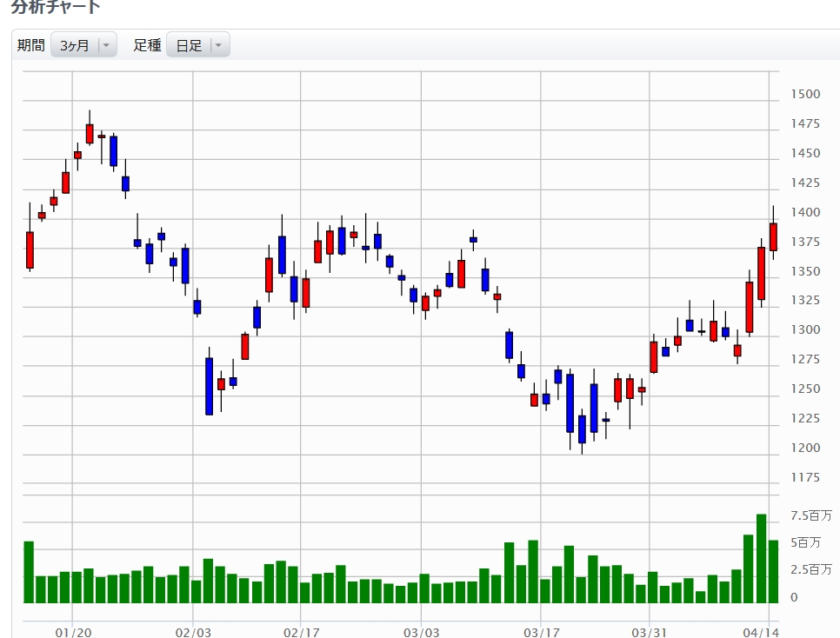
Task: Click the 1500 price axis label
Action: [805, 95]
